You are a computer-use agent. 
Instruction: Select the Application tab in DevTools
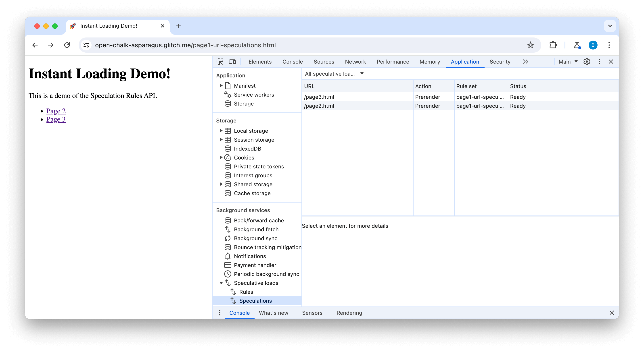[x=465, y=62]
